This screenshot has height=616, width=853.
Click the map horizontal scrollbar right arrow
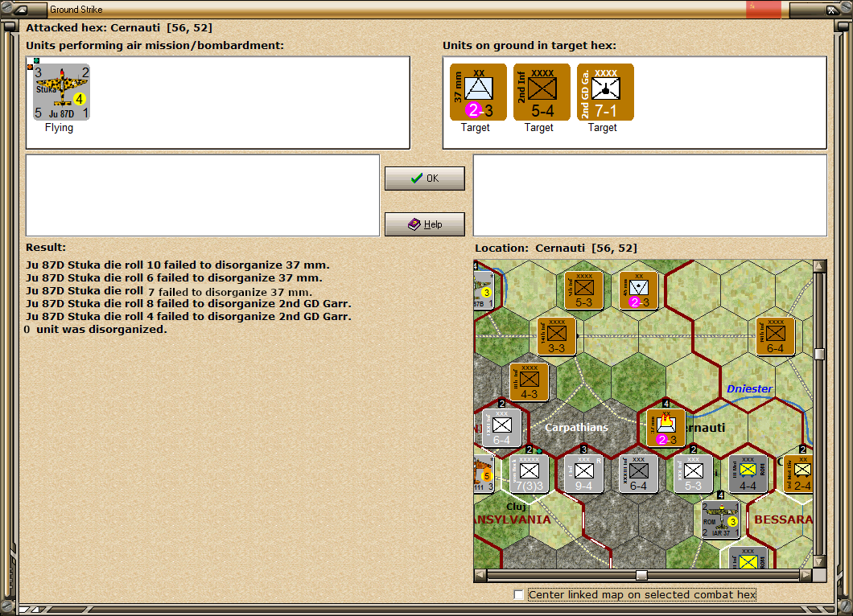click(x=806, y=575)
